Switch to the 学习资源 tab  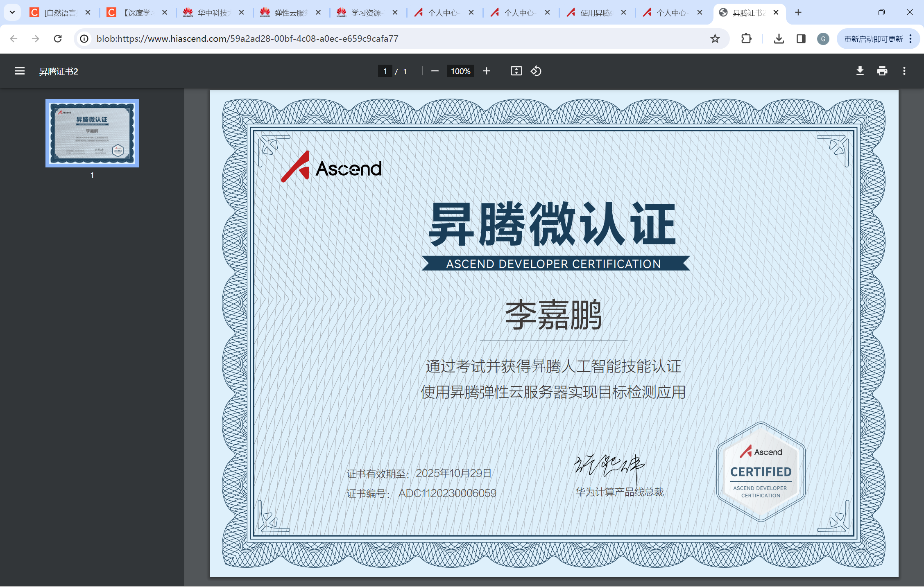point(366,13)
